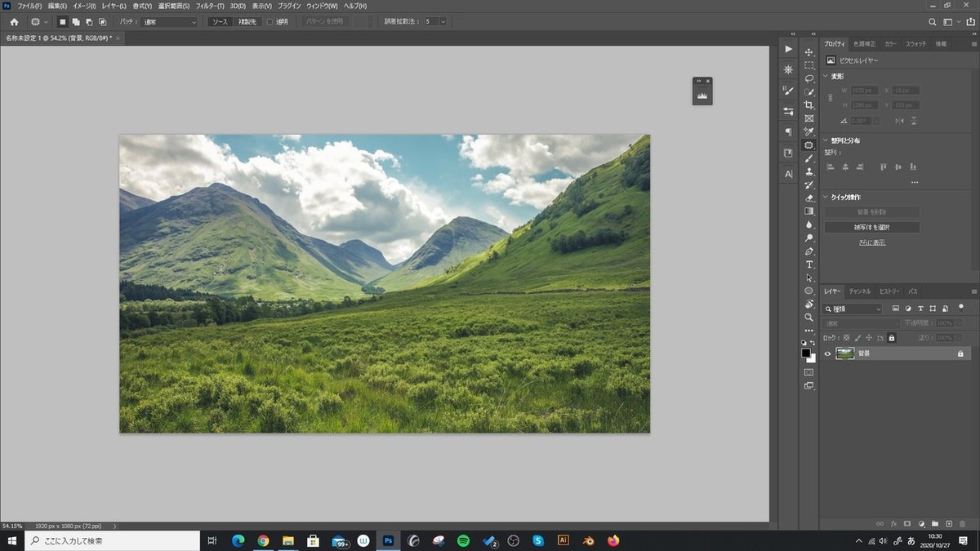Select the Eyedropper tool
The width and height of the screenshot is (980, 551).
click(x=809, y=131)
